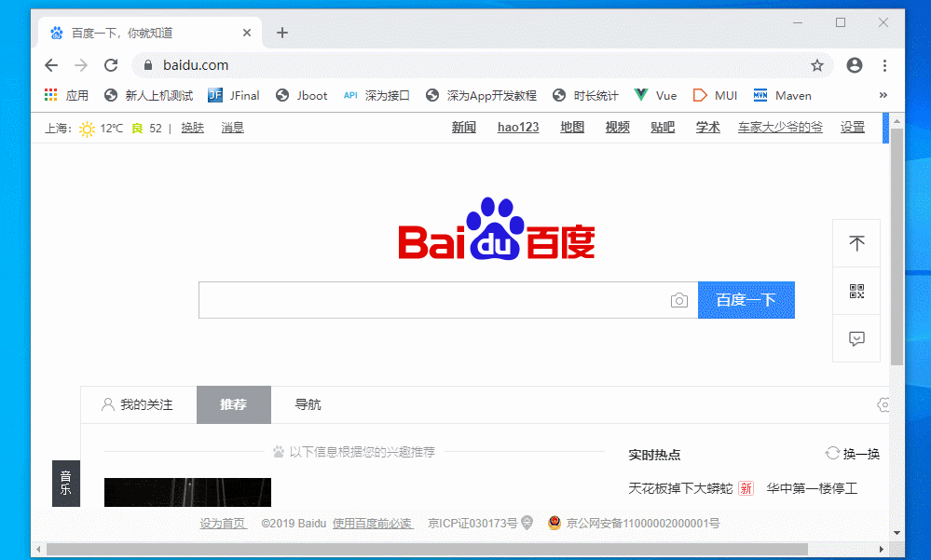The width and height of the screenshot is (931, 560).
Task: Open the 深为接口 API bookmark
Action: point(377,95)
